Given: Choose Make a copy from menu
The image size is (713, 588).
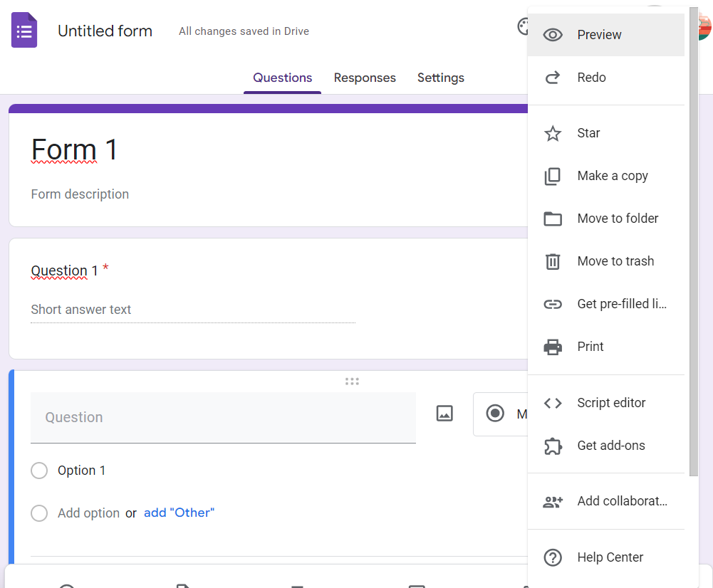Looking at the screenshot, I should point(612,176).
